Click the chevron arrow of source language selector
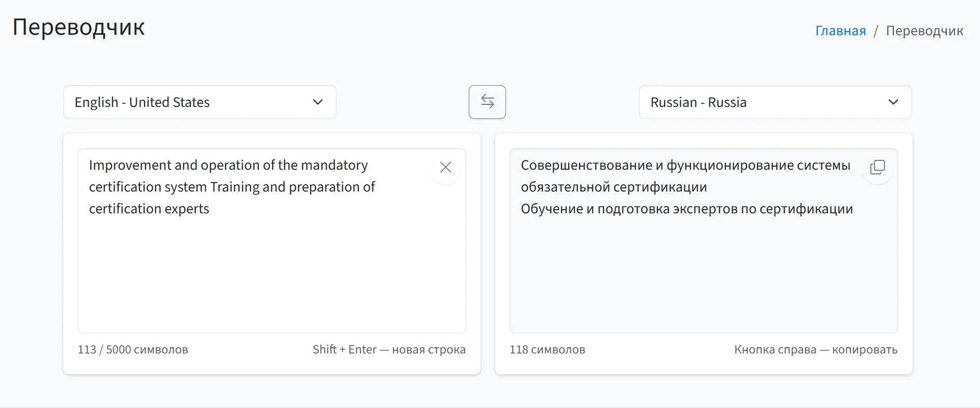 [x=318, y=102]
